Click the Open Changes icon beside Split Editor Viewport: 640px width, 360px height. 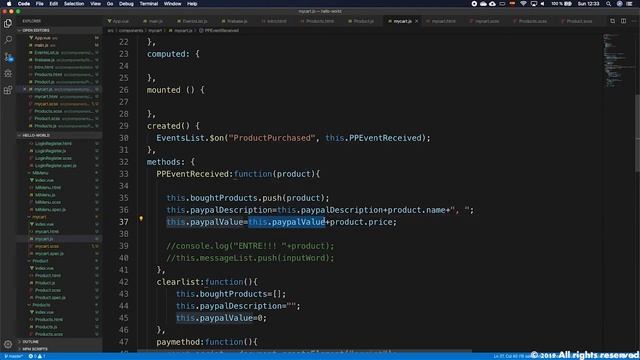[x=612, y=21]
